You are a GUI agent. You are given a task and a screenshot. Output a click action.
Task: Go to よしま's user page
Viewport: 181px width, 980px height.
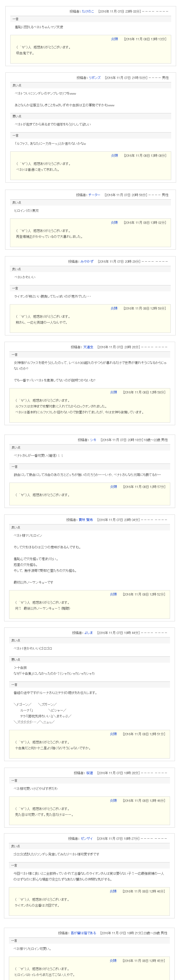point(88,633)
